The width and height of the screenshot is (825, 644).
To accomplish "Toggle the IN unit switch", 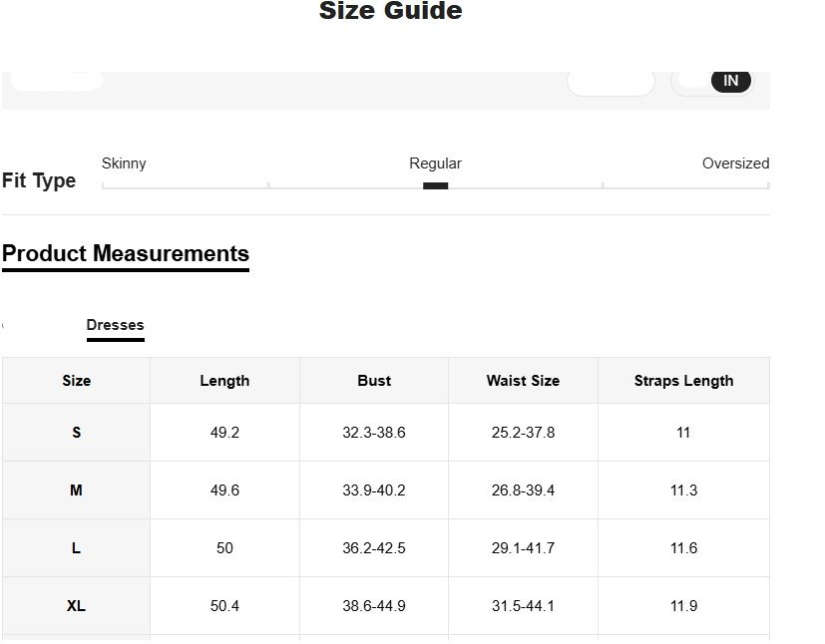I will (730, 82).
